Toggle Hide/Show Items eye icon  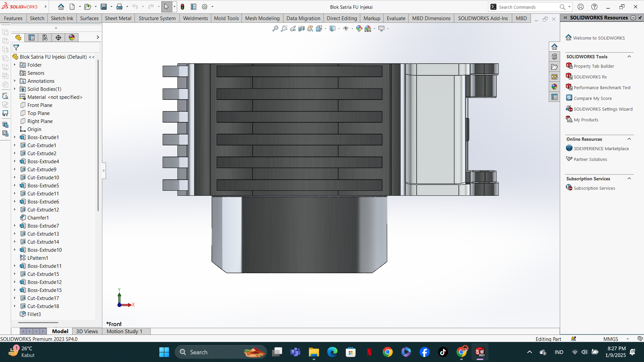tap(346, 29)
